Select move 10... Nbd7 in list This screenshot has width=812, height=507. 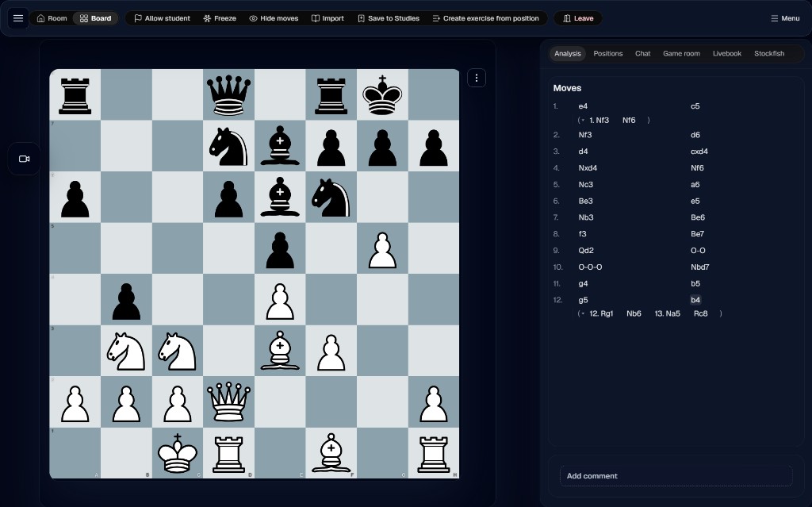(699, 267)
